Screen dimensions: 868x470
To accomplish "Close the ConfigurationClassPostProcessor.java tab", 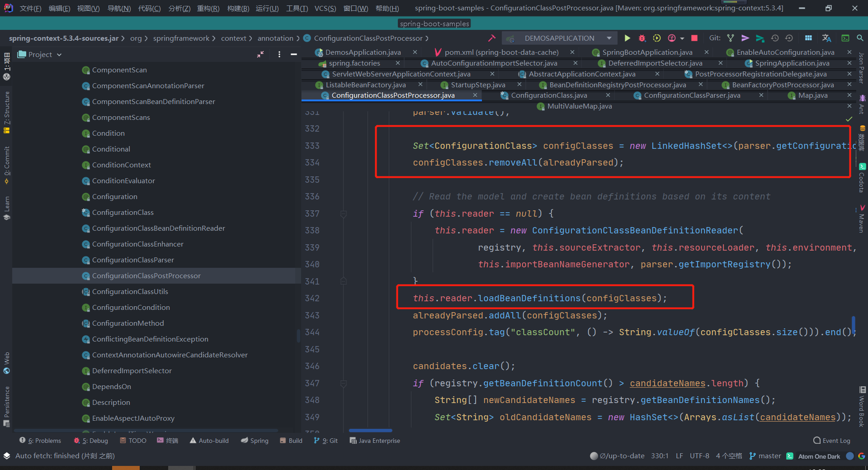I will (475, 95).
